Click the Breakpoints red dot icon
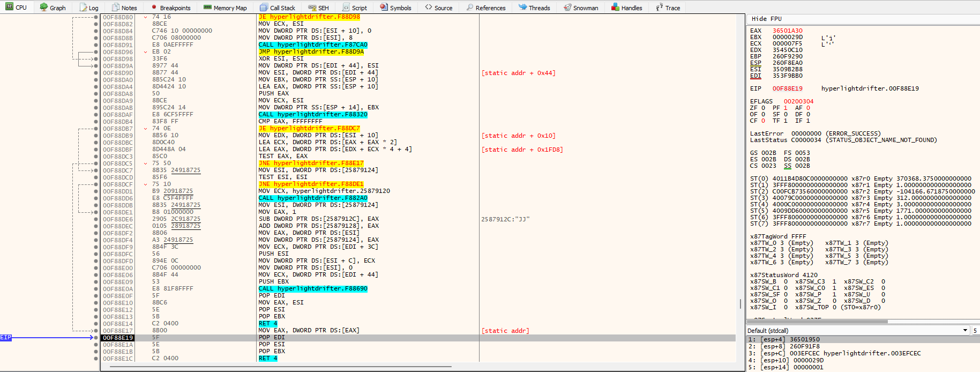 pyautogui.click(x=154, y=8)
